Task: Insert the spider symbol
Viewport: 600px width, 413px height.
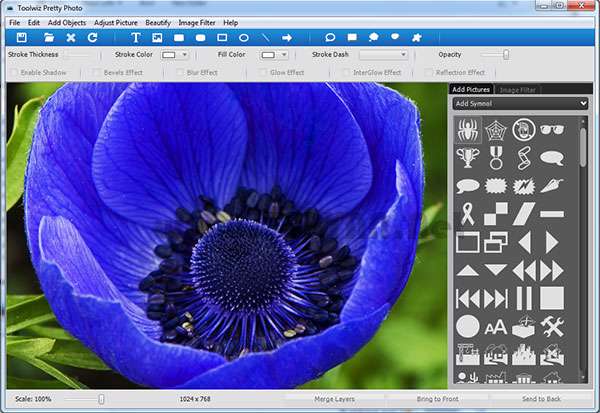Action: tap(468, 130)
